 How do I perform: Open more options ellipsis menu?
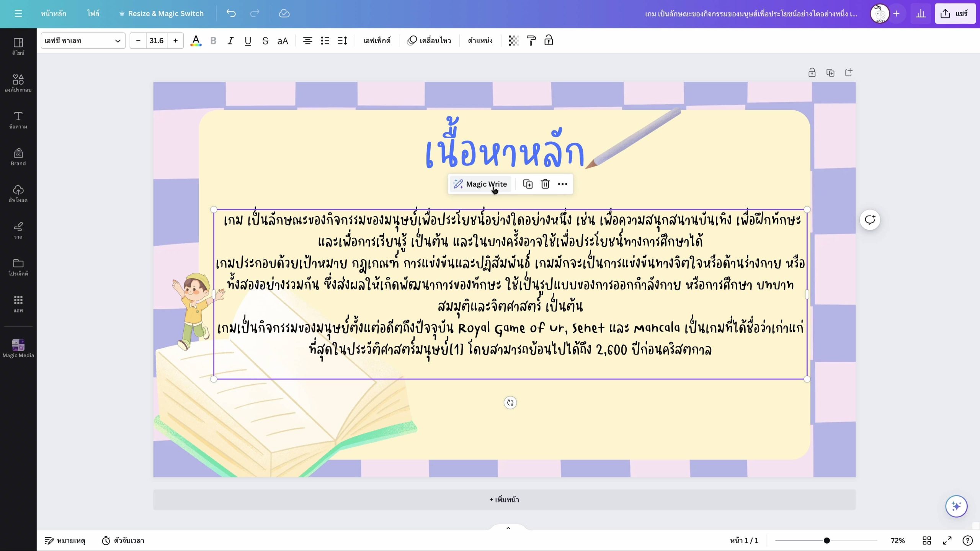(562, 184)
